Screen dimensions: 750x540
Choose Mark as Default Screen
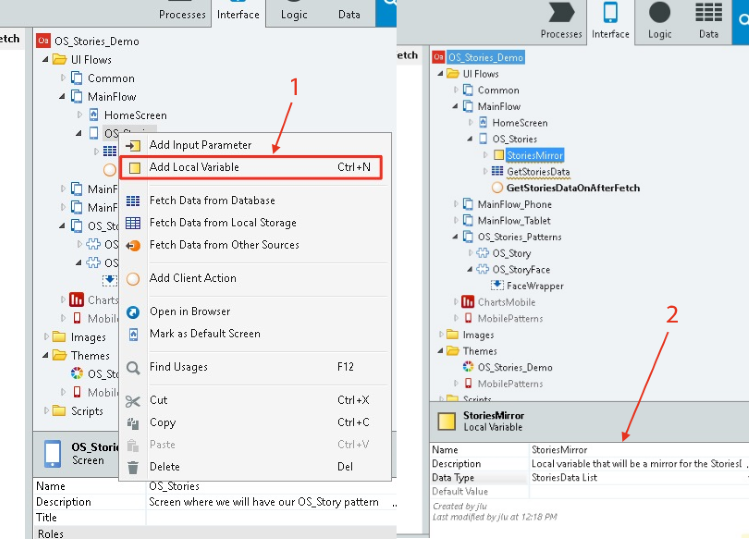(x=204, y=334)
